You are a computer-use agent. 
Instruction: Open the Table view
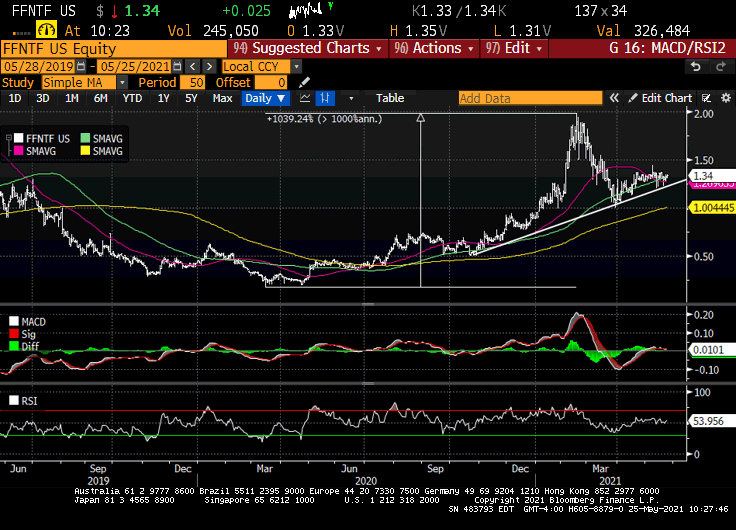click(x=390, y=98)
